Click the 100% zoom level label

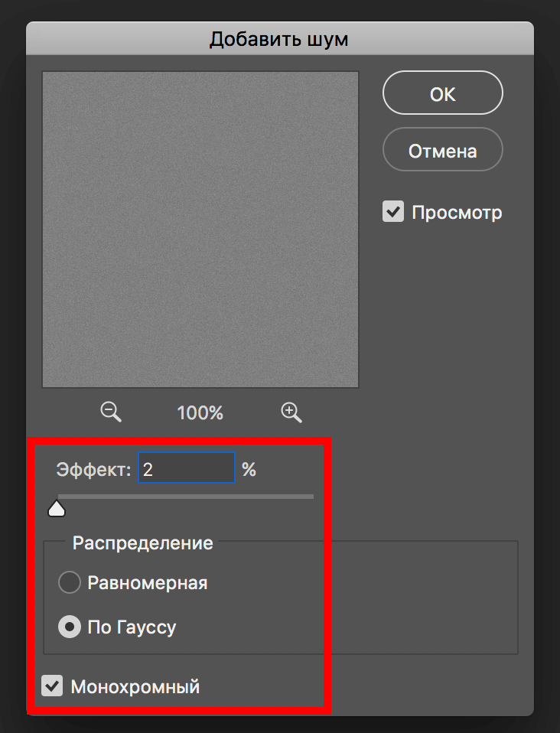(199, 412)
